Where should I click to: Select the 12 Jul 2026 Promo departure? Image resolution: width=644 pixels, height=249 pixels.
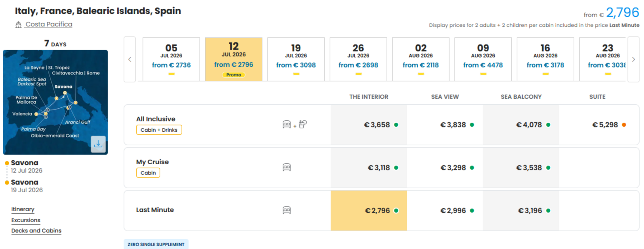click(x=234, y=59)
